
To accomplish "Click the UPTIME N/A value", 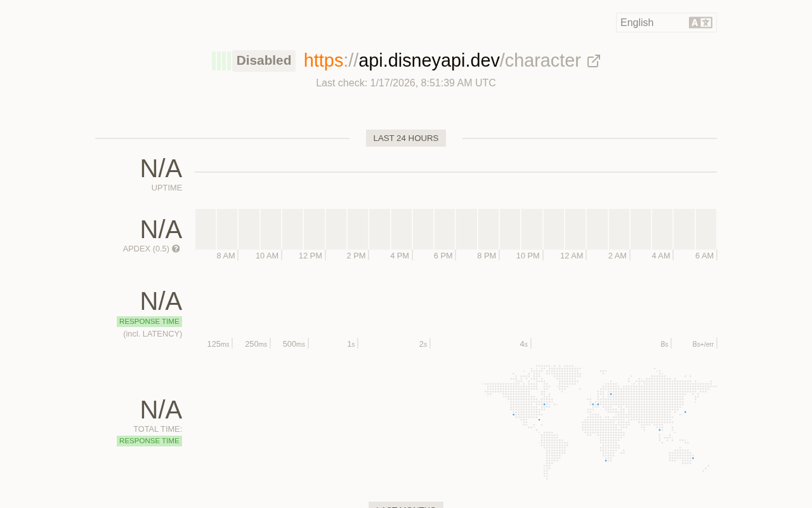I will (160, 169).
